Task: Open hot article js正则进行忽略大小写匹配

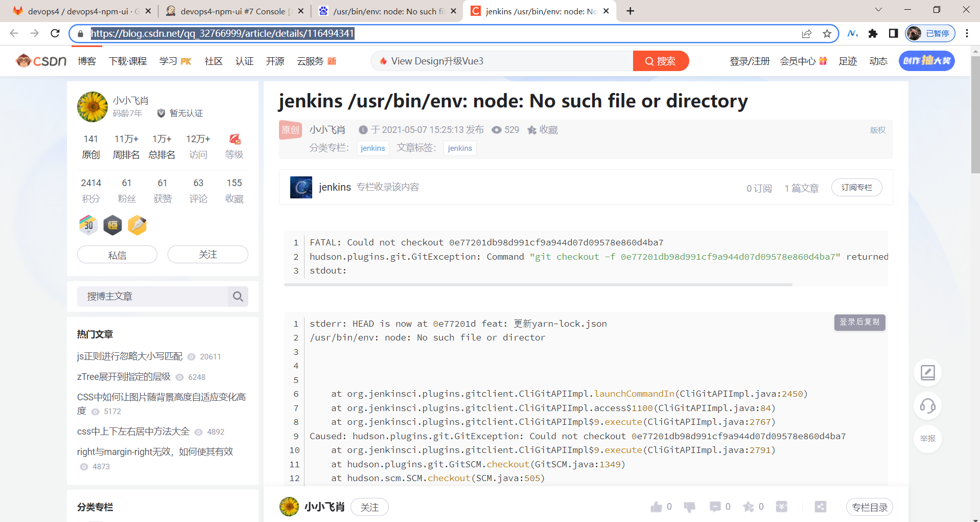Action: [x=130, y=356]
